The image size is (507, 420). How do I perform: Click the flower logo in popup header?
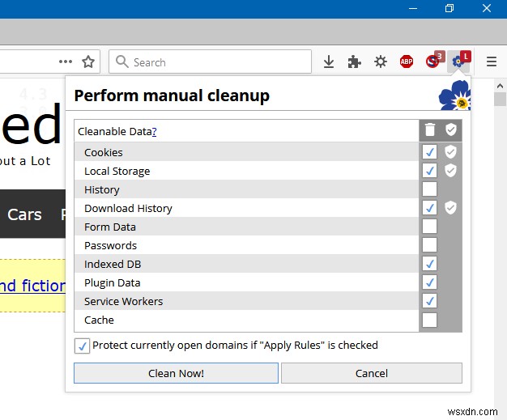(x=454, y=95)
